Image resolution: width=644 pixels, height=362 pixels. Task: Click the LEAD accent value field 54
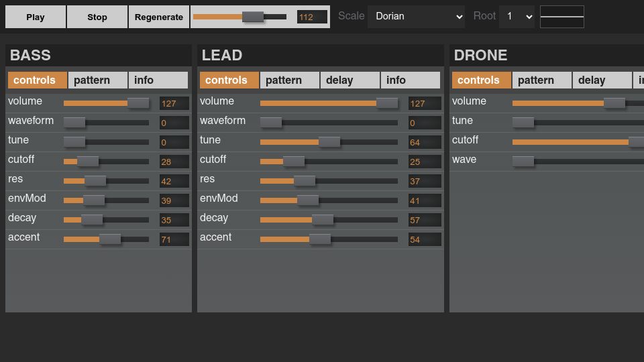click(x=425, y=240)
